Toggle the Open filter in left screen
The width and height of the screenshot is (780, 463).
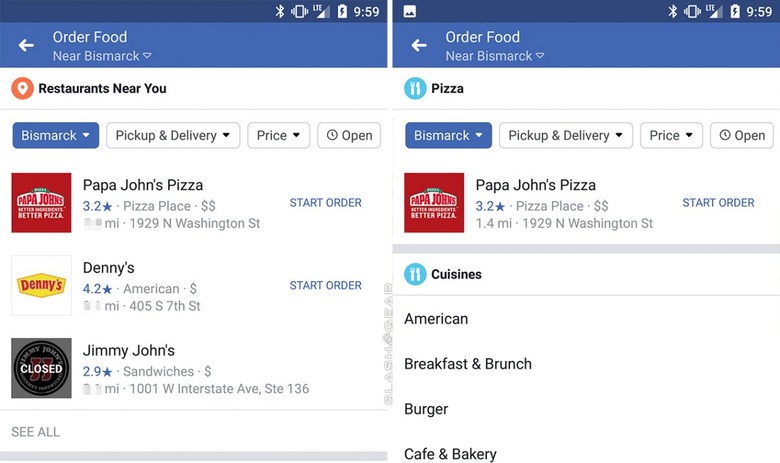pos(349,135)
